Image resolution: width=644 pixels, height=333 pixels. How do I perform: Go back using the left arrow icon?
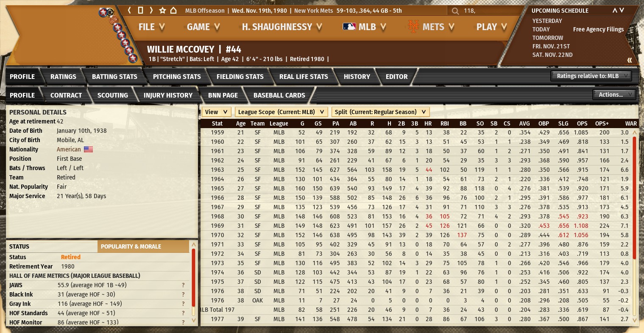[x=130, y=10]
